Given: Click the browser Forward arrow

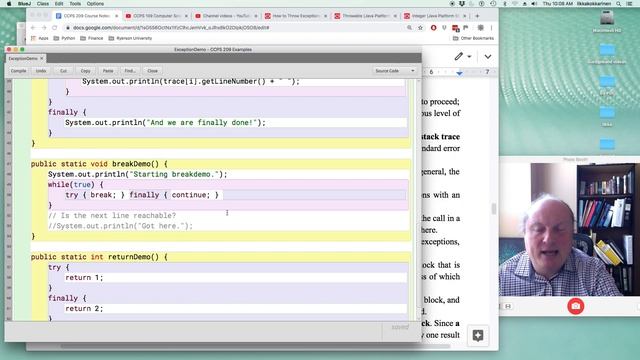Looking at the screenshot, I should (x=44, y=28).
